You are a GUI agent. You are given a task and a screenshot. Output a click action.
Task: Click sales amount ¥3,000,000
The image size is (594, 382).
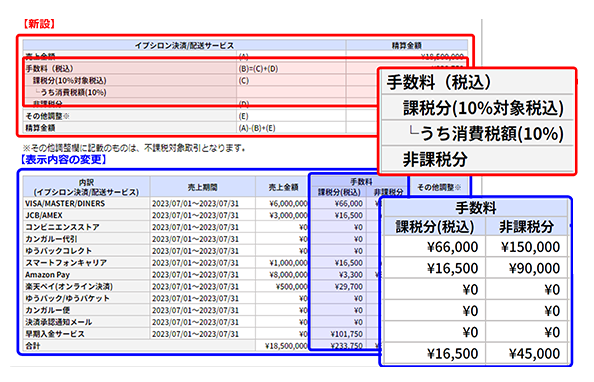[x=288, y=215]
